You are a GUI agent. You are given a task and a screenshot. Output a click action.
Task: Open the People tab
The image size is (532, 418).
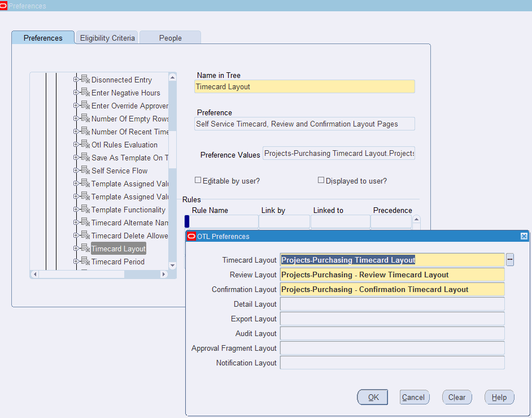click(171, 38)
